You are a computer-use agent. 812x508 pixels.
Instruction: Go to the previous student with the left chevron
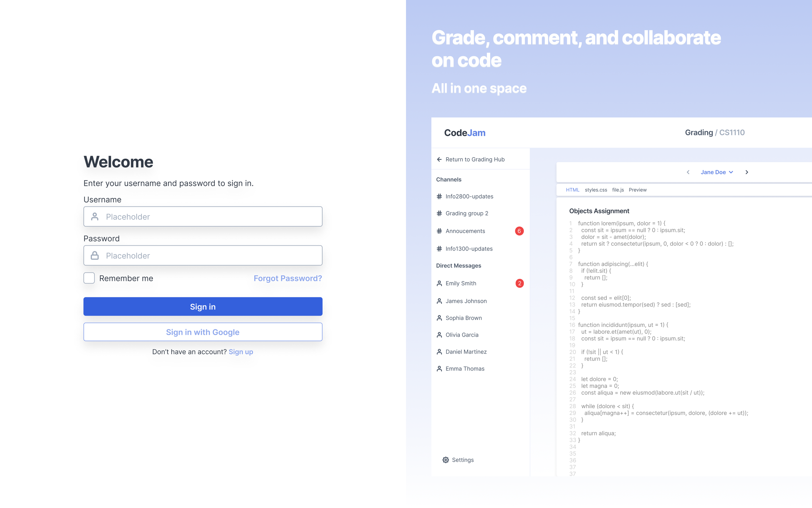coord(688,172)
